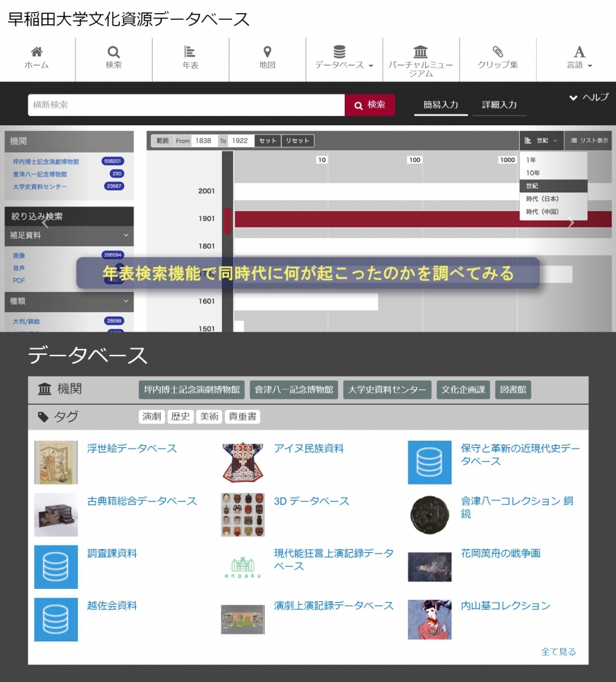Image resolution: width=616 pixels, height=682 pixels.
Task: Filter by 坪内博士記念演劇博物館 institution tag
Action: tap(192, 390)
